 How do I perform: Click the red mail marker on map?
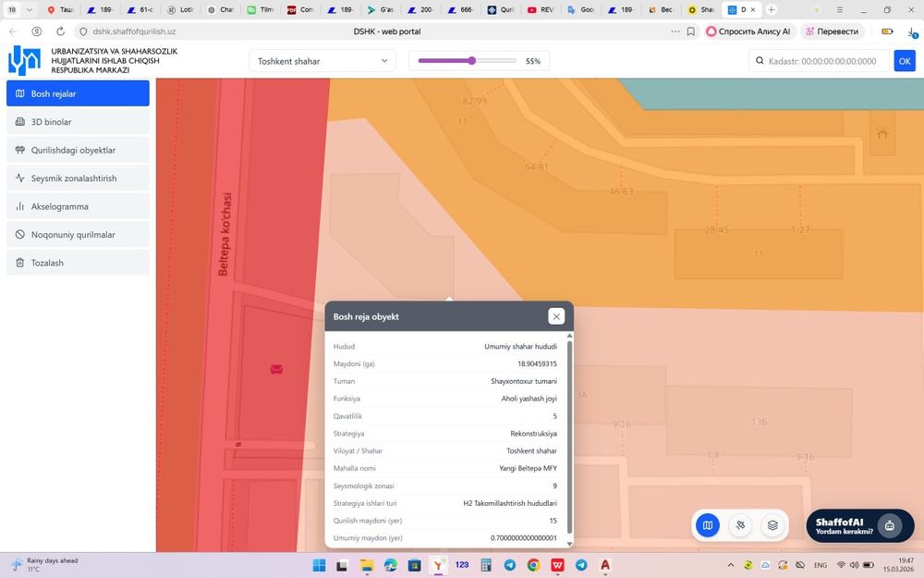click(x=276, y=369)
